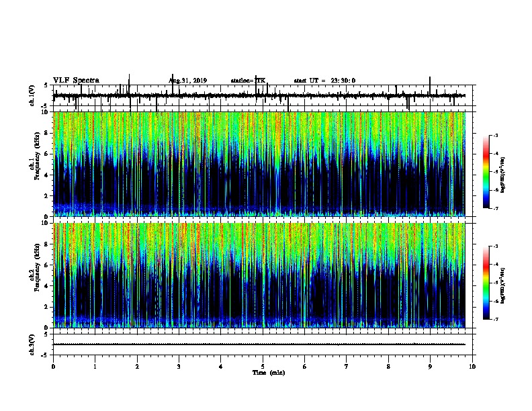This screenshot has height=411, width=532.
Task: Click the time axis tick label '0'
Action: click(x=53, y=367)
